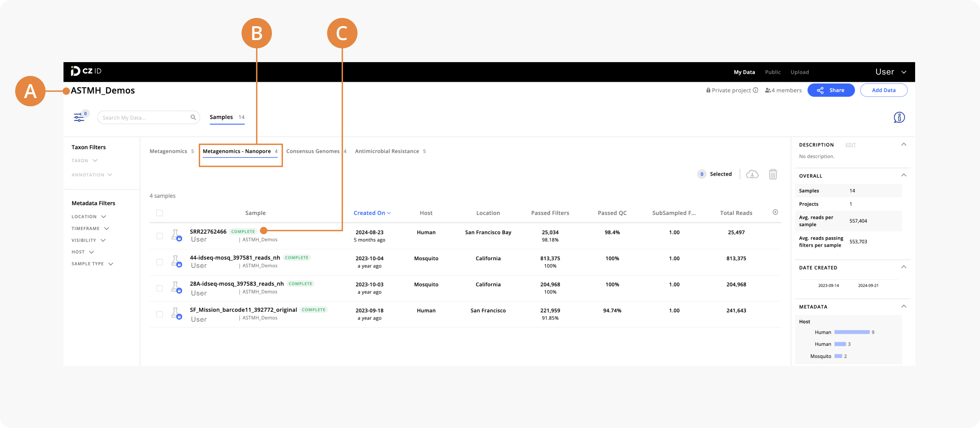This screenshot has width=980, height=428.
Task: Click the flask icon for SF_Mission_barcode11 sample
Action: point(176,313)
